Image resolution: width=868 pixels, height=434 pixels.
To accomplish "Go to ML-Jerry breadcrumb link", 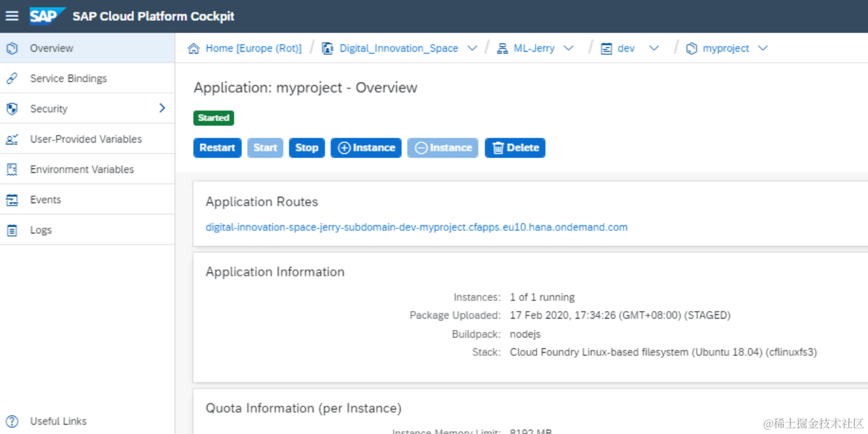I will [534, 49].
